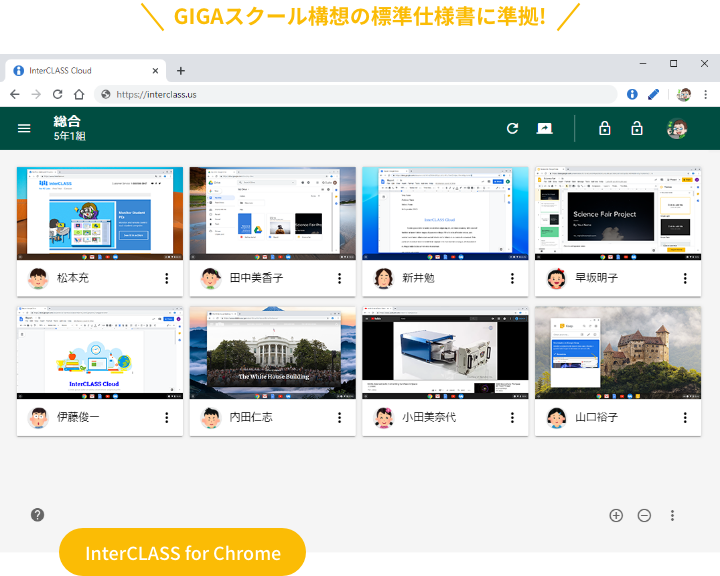Click student name 小田美奈代
Image resolution: width=720 pixels, height=576 pixels.
[x=429, y=417]
